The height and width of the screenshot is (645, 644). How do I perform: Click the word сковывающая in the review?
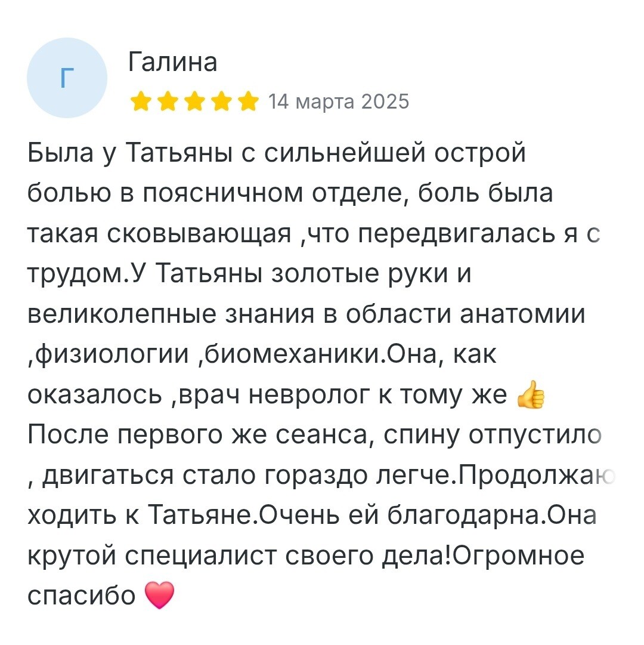[x=199, y=234]
